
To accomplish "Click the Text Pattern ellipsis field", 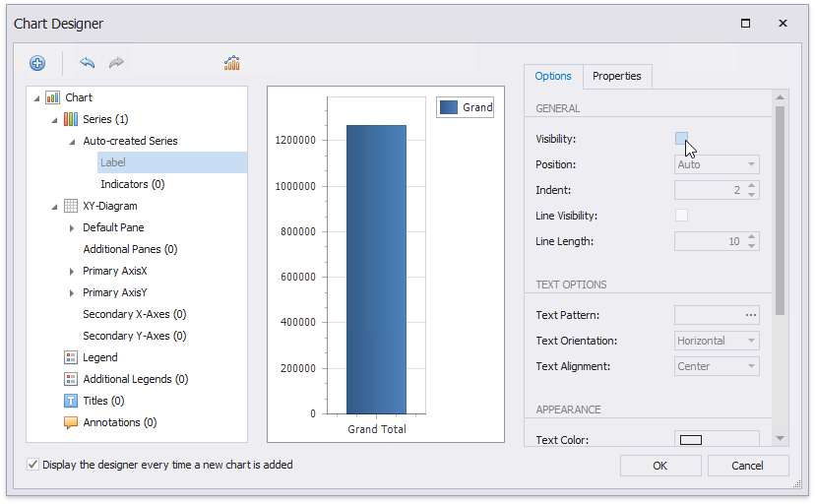I will (x=751, y=315).
